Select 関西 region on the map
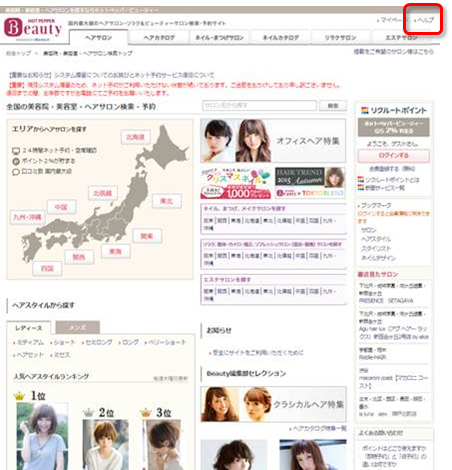This screenshot has height=470, width=452. (x=79, y=257)
